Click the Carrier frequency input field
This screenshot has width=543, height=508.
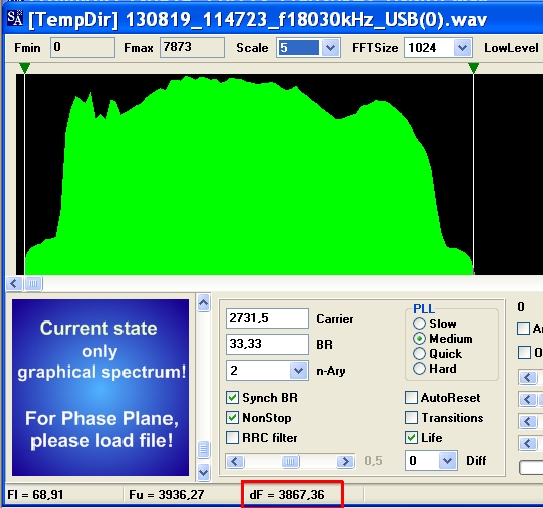click(267, 318)
